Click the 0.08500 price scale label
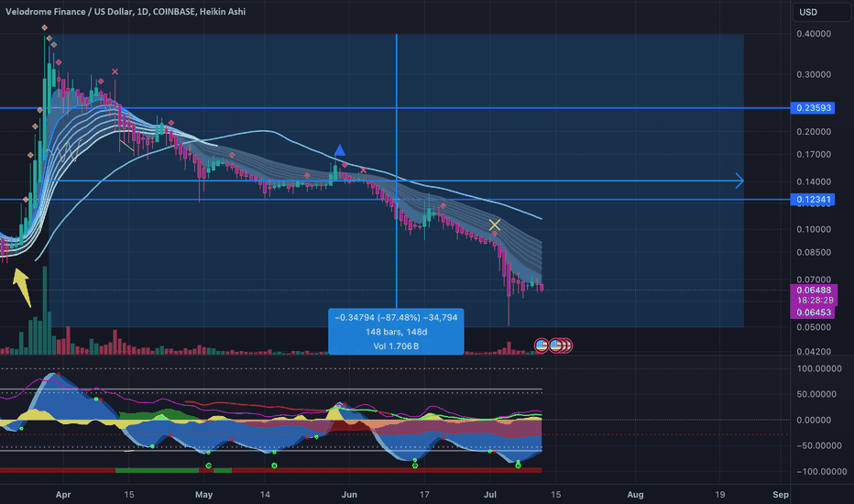This screenshot has width=854, height=504. pyautogui.click(x=814, y=252)
